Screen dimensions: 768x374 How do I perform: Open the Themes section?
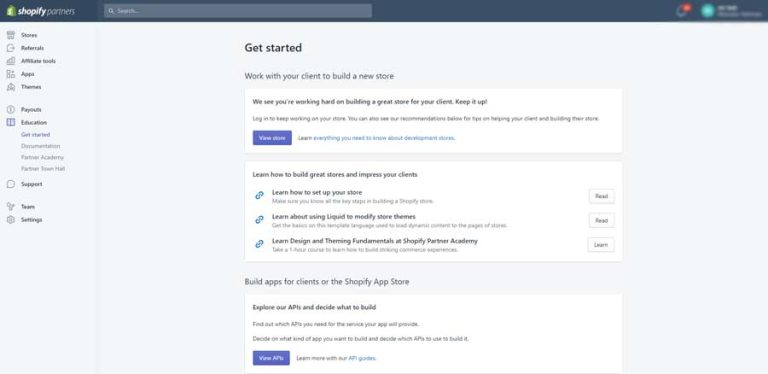click(x=31, y=87)
